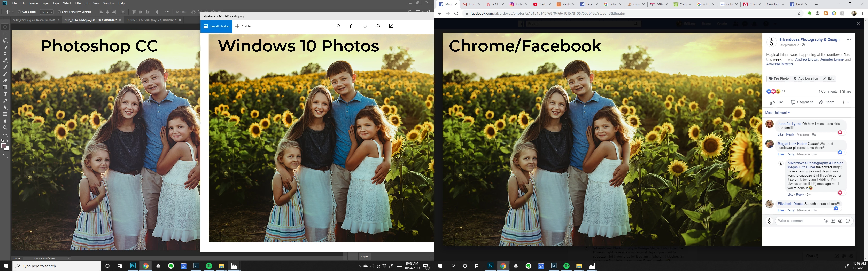Select the Rectangle shape tool

click(5, 114)
